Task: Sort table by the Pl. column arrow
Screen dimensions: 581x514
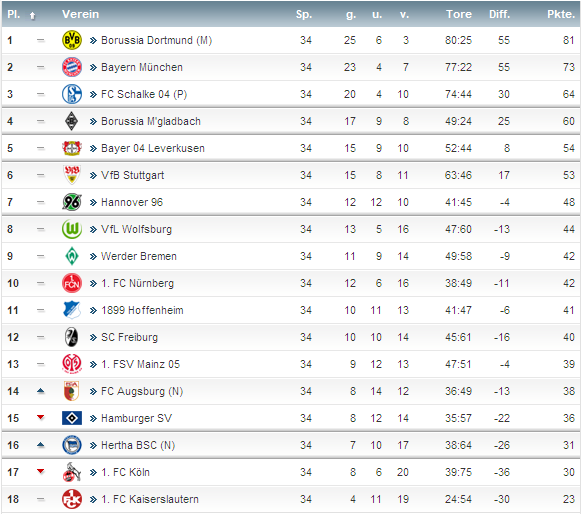Action: tap(33, 15)
